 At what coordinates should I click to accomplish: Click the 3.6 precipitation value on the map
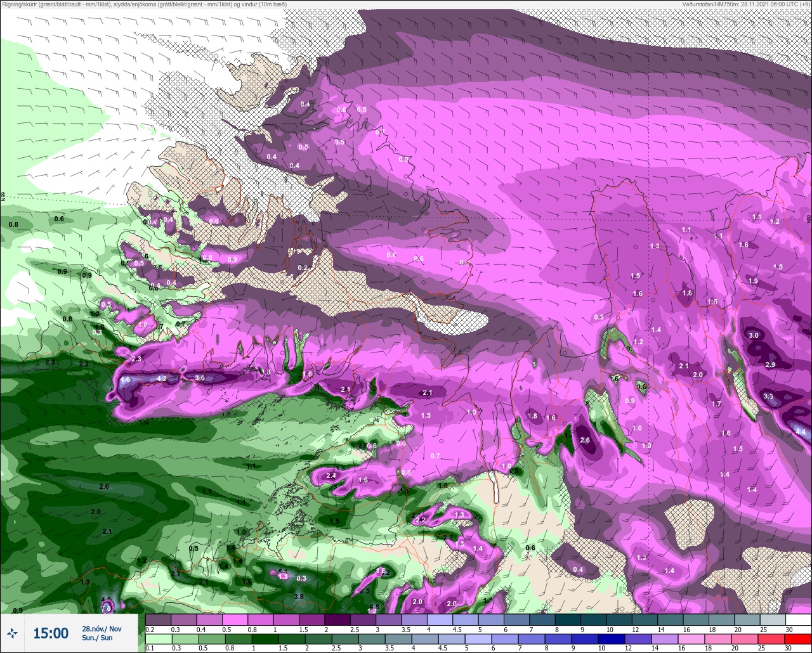(x=200, y=378)
